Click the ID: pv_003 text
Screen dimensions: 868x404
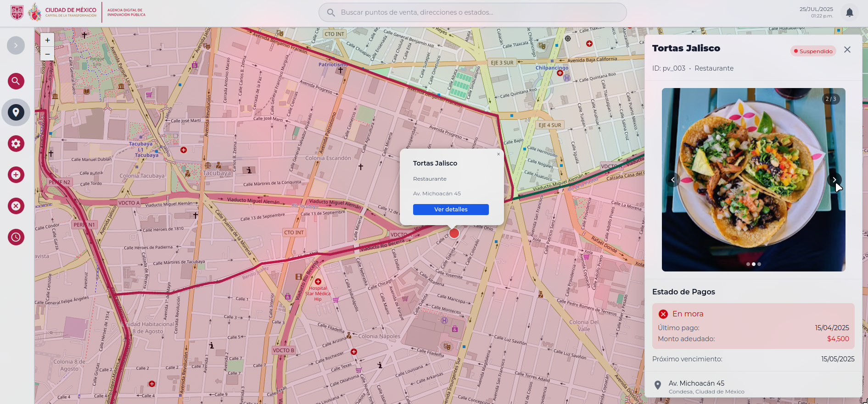pos(669,68)
